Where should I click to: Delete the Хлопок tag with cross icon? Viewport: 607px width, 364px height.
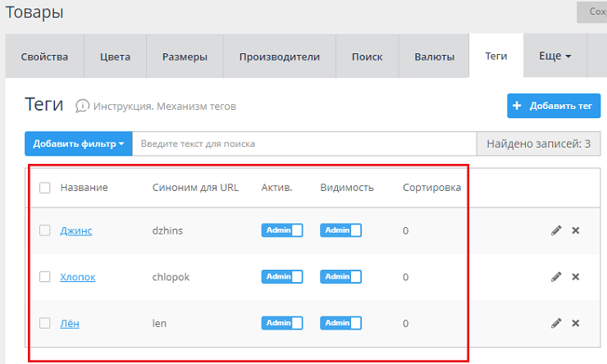click(x=575, y=277)
